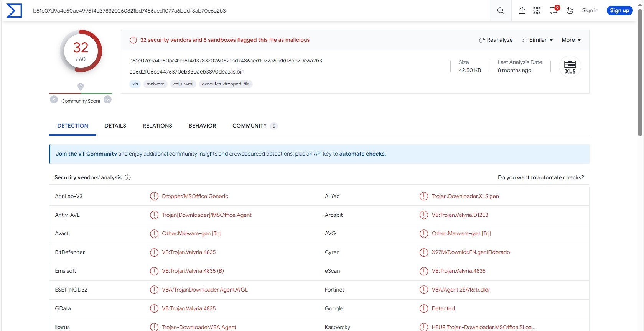Screen dimensions: 644x331
Task: Click the Arcabit detection alert icon
Action: pyautogui.click(x=424, y=215)
